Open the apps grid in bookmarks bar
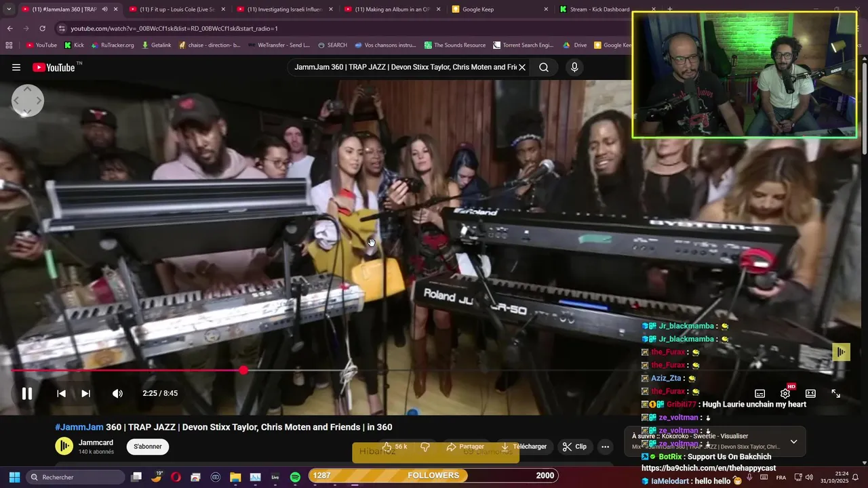Viewport: 868px width, 488px height. (x=9, y=45)
